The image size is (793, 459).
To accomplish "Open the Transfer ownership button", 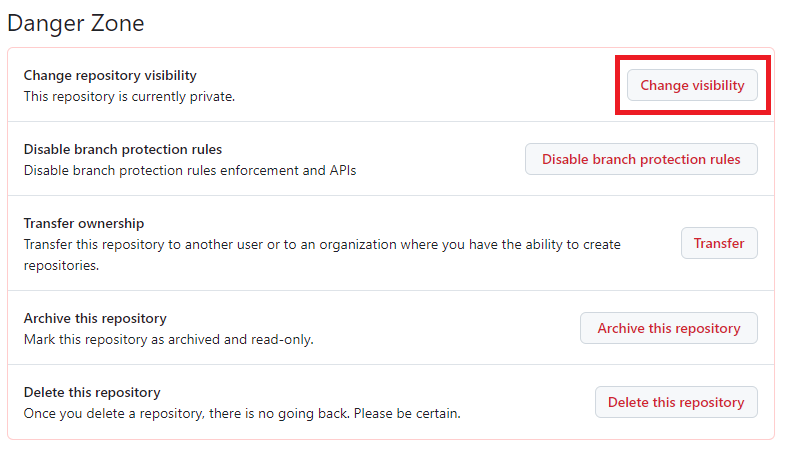I will 719,243.
